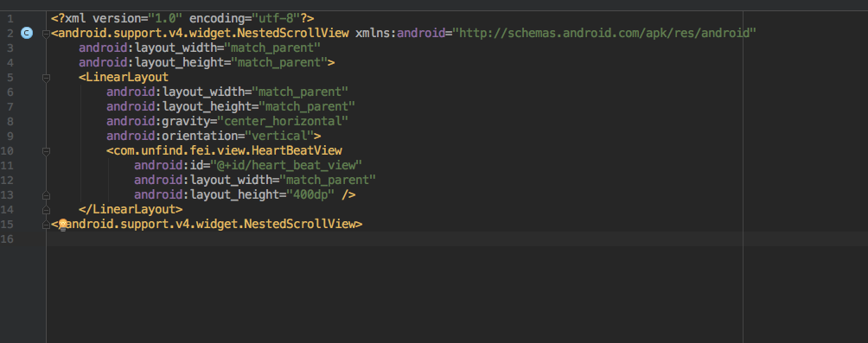Click the blue class gutter icon on line 2
868x343 pixels.
pos(26,33)
